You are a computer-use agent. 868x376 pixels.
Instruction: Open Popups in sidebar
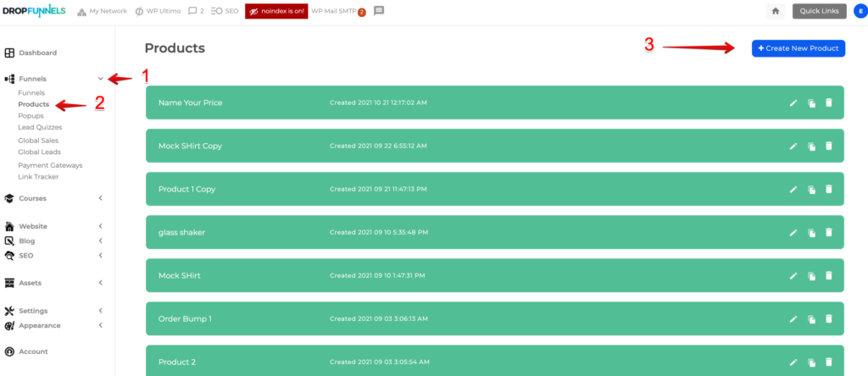coord(31,115)
